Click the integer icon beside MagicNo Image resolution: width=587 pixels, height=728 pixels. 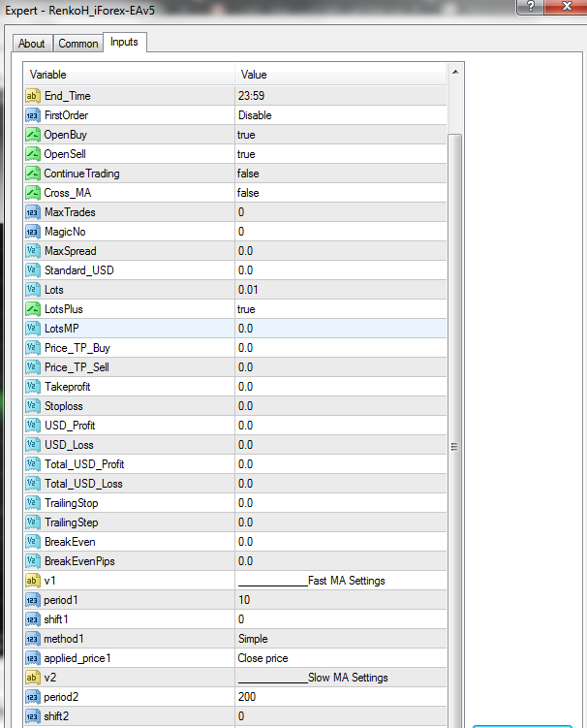coord(33,232)
